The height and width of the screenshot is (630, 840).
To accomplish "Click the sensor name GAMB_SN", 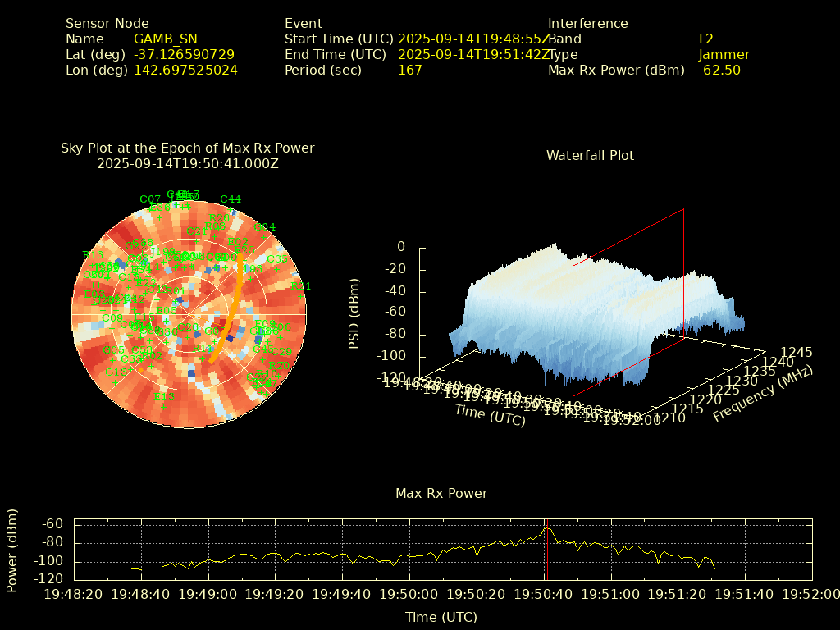I will (165, 39).
